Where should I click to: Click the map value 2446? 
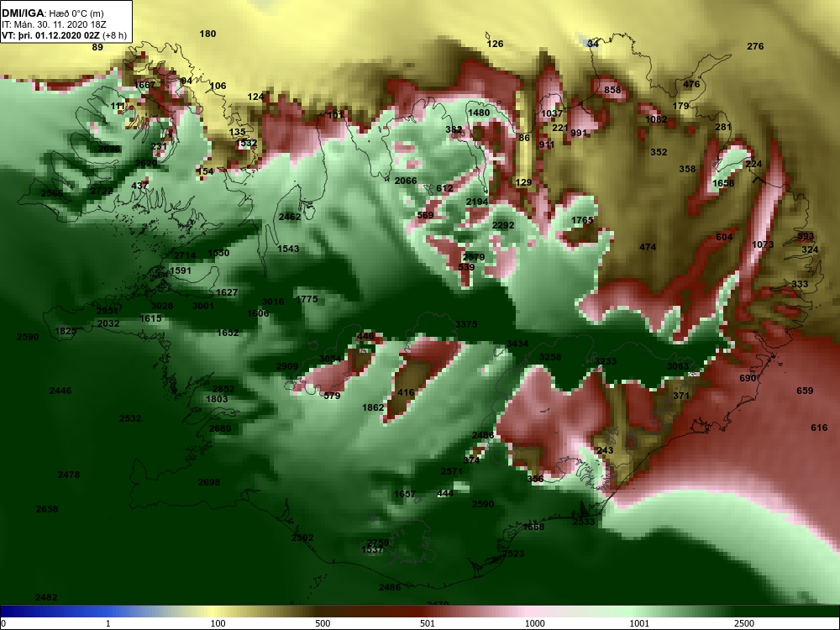pyautogui.click(x=60, y=391)
